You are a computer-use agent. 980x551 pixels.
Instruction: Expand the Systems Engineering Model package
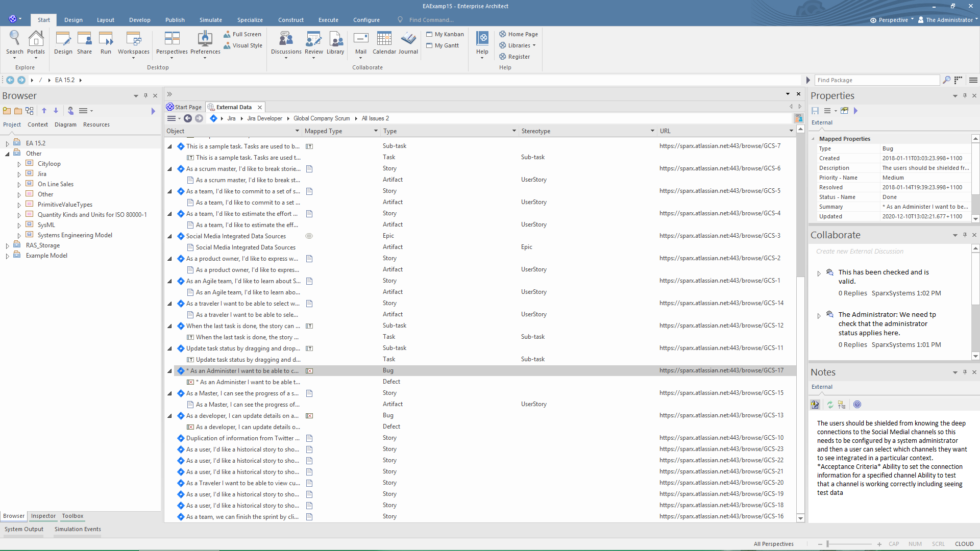[19, 235]
